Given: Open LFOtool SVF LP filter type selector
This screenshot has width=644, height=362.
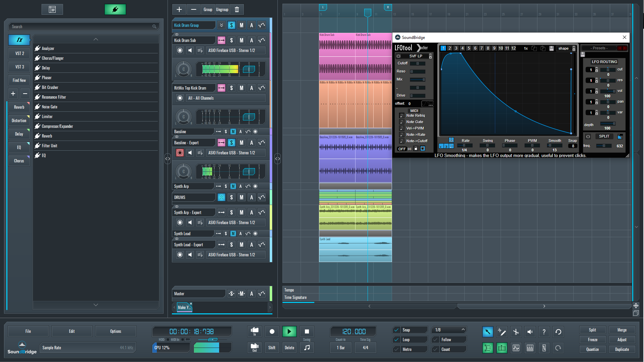Looking at the screenshot, I should [x=415, y=56].
